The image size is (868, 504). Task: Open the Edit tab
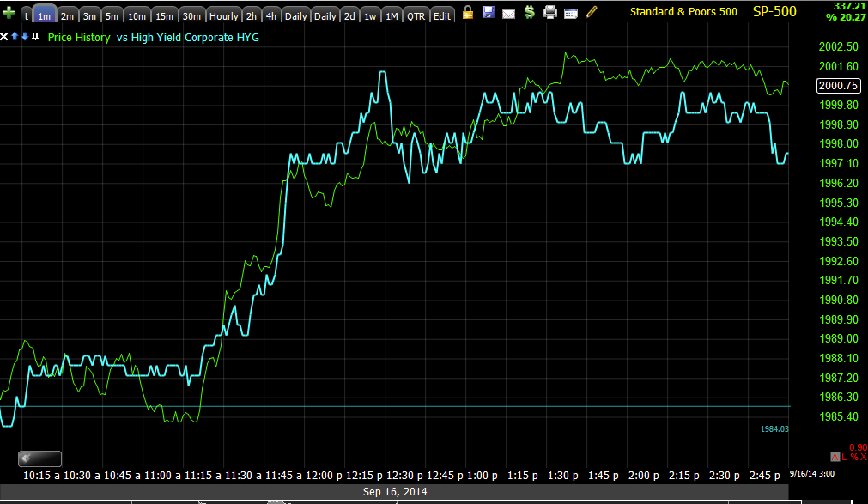click(x=442, y=16)
